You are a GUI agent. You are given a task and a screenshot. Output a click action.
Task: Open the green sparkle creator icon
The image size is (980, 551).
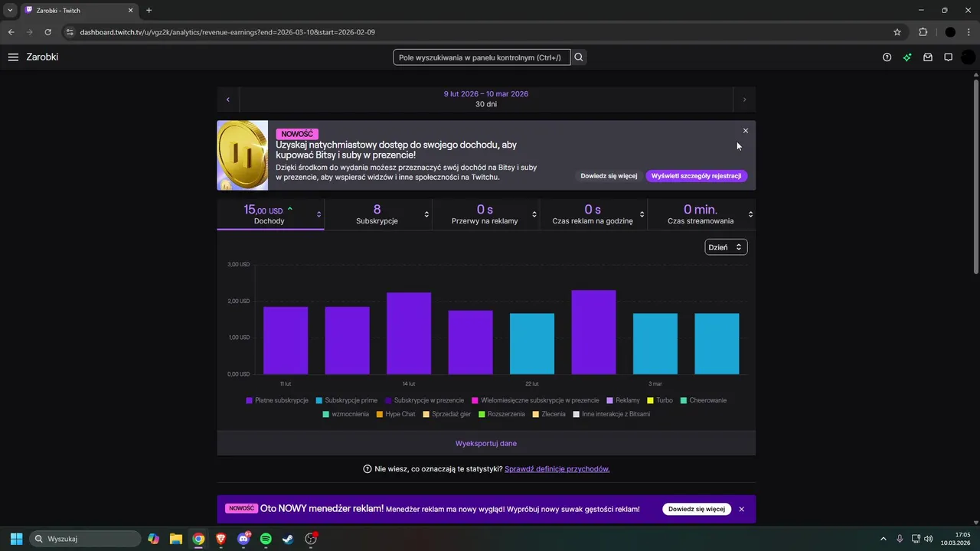(907, 57)
